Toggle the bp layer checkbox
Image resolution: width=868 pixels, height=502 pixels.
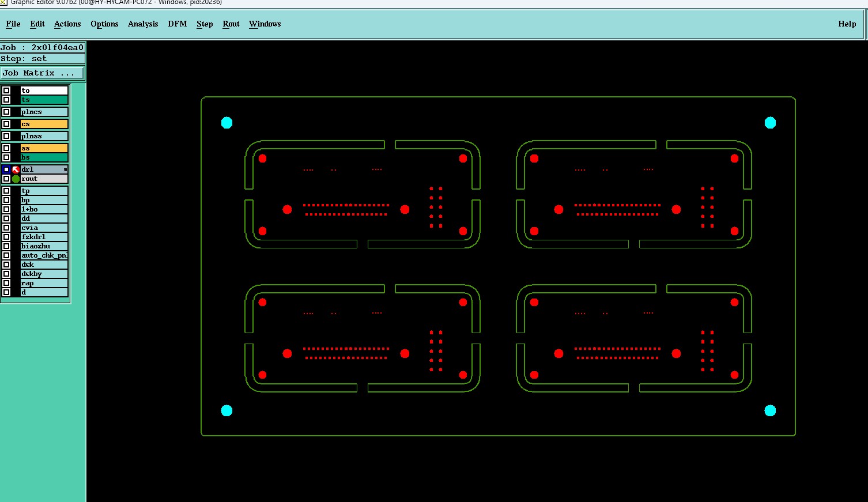(6, 200)
